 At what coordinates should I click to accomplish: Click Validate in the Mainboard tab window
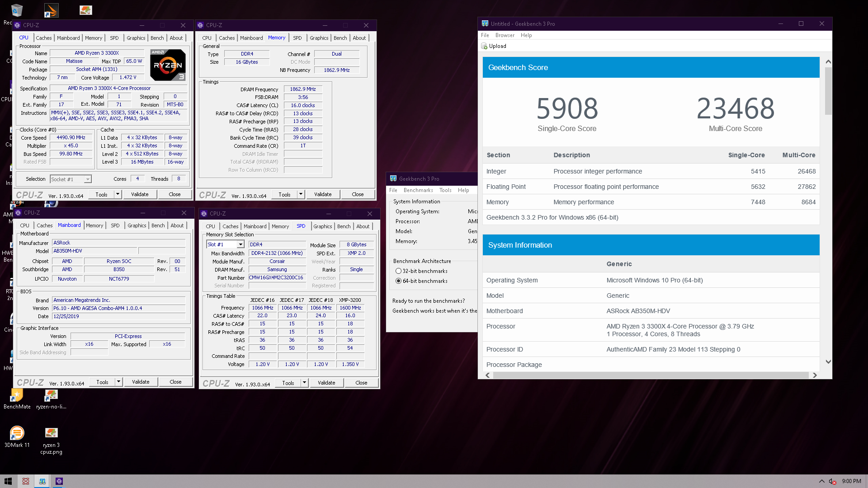tap(141, 382)
